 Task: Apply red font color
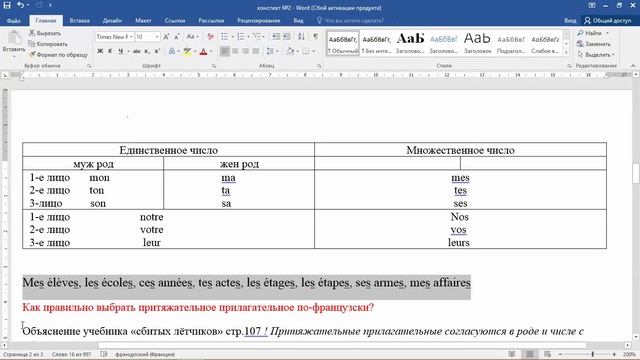[203, 51]
